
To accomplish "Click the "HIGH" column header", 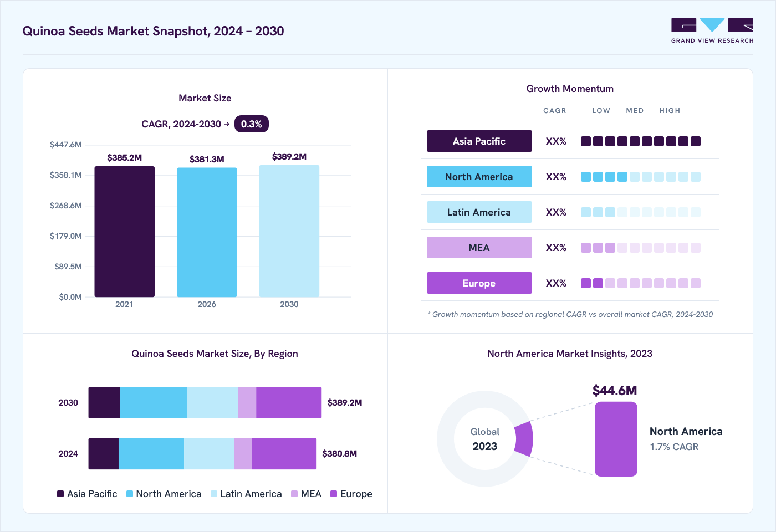I will click(x=670, y=111).
